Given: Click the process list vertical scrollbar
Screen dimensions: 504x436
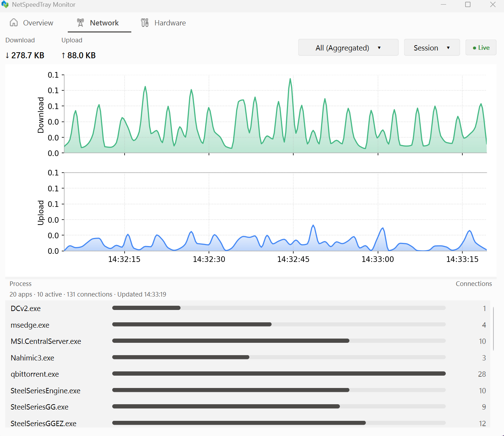Looking at the screenshot, I should (493, 328).
